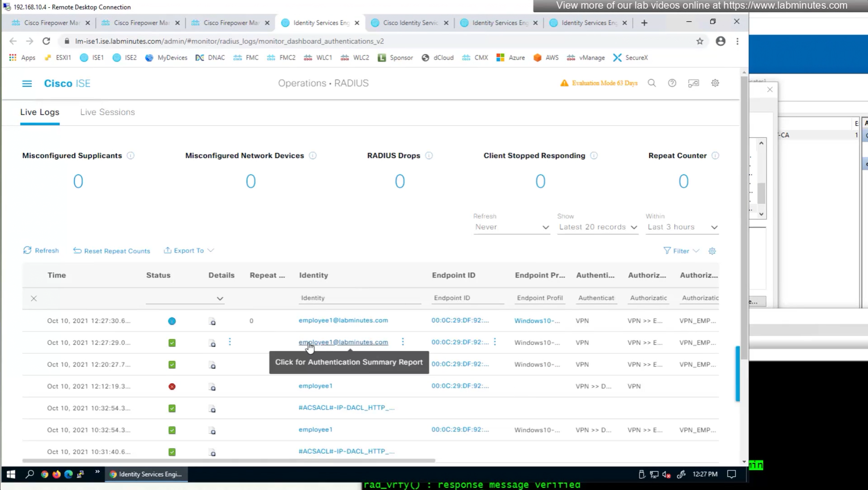Open Windows Start menu
This screenshot has height=490, width=868.
pos(11,474)
